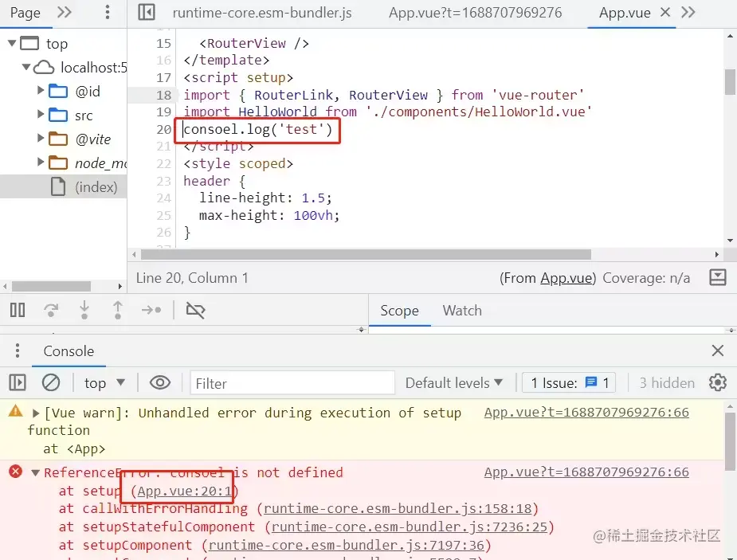
Task: Open the Page pane more-tabs chevron
Action: [x=65, y=12]
